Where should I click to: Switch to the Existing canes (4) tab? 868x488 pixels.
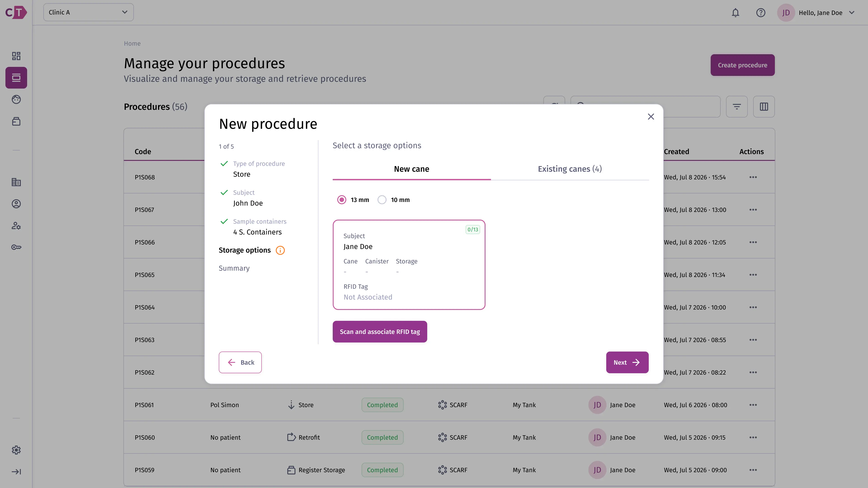point(570,169)
